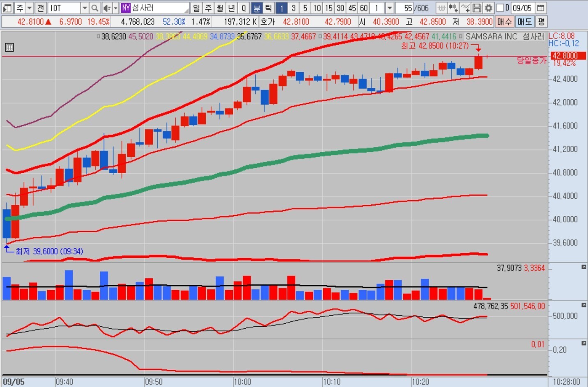The height and width of the screenshot is (387, 588).
Task: Click the 섬사러 stock name field
Action: point(160,8)
